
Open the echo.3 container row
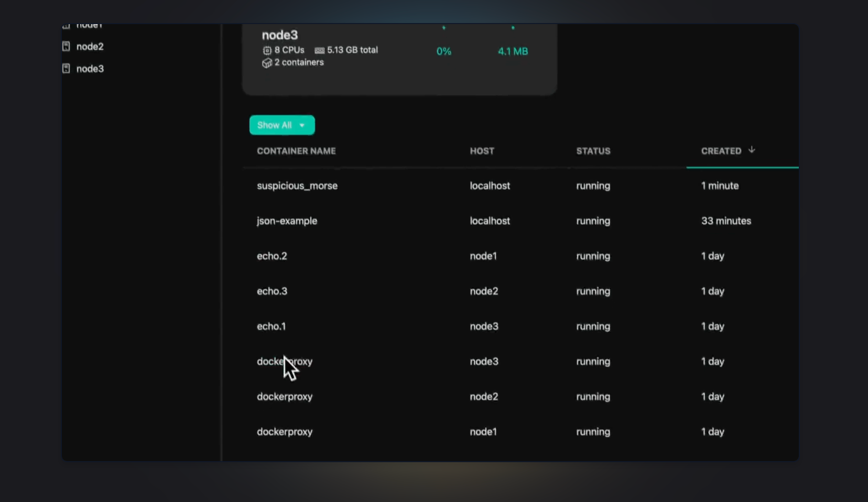tap(272, 291)
